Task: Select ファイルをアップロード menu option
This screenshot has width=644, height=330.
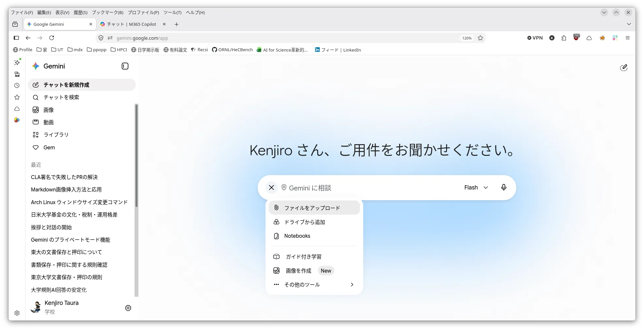Action: [x=314, y=208]
